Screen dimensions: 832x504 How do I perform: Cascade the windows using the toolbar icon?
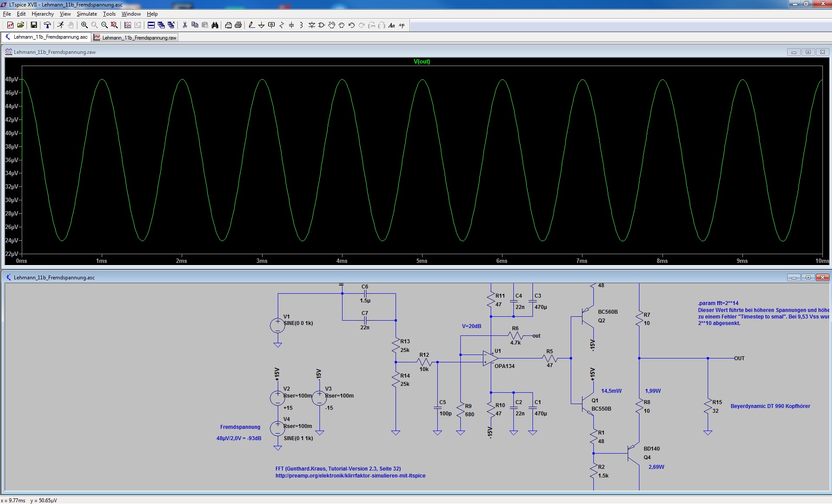161,25
